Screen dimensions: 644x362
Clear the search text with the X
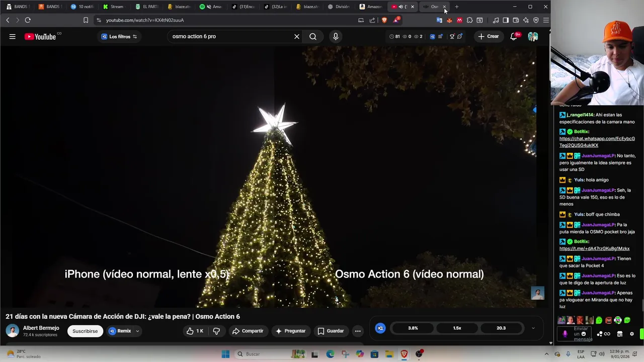click(297, 36)
